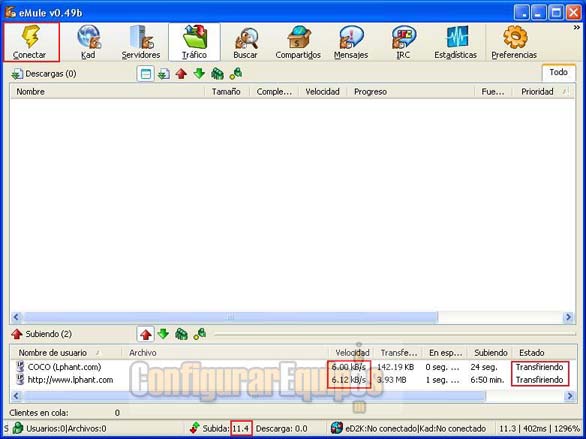Viewport: 586px width, 439px height.
Task: Click known clients icon in Descargas toolbar
Action: [x=235, y=74]
